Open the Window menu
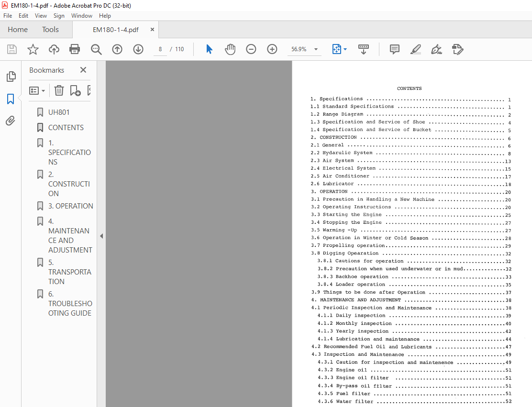The image size is (532, 407). point(82,16)
